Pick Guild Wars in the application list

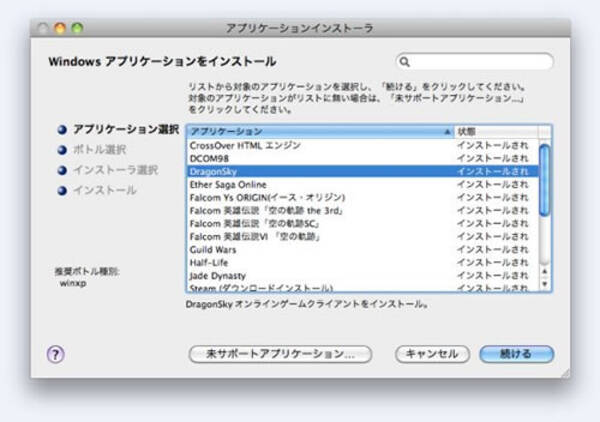[x=213, y=249]
